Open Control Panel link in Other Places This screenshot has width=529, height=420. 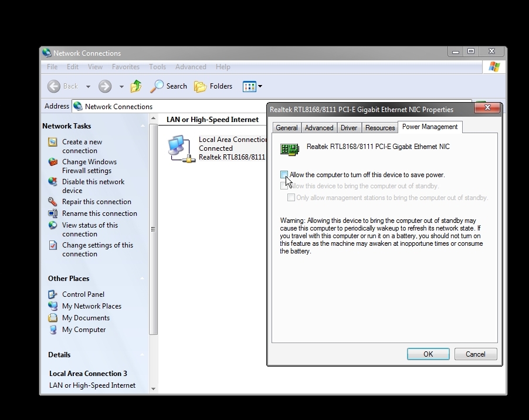point(83,294)
